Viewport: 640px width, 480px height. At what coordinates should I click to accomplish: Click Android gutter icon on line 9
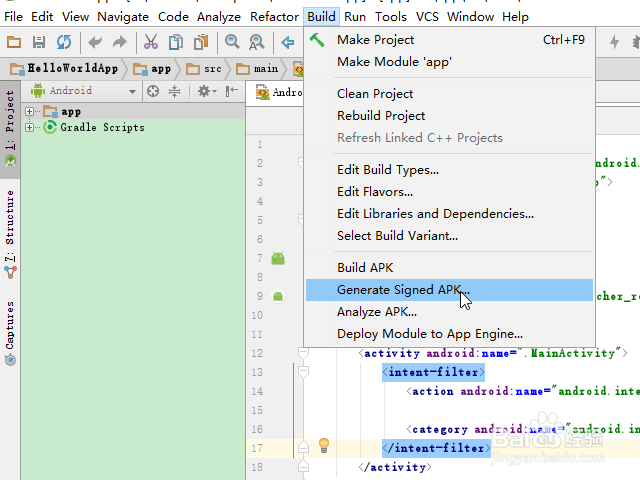(x=278, y=296)
